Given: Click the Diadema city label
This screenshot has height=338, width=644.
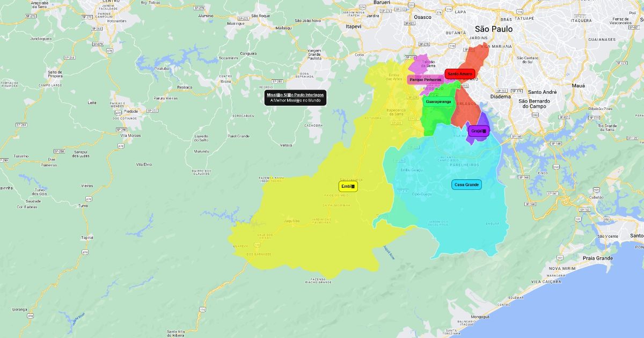Looking at the screenshot, I should point(500,97).
